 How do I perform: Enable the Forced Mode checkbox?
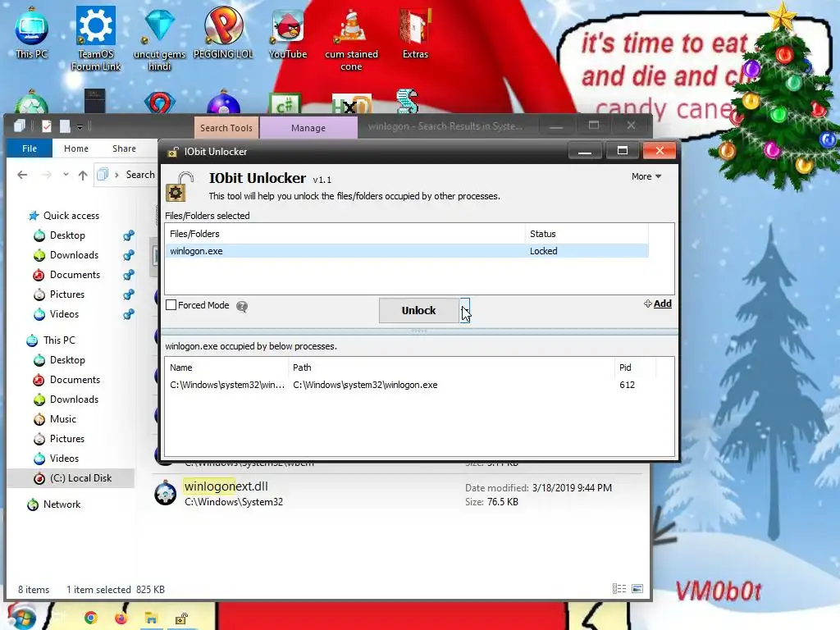(x=171, y=305)
